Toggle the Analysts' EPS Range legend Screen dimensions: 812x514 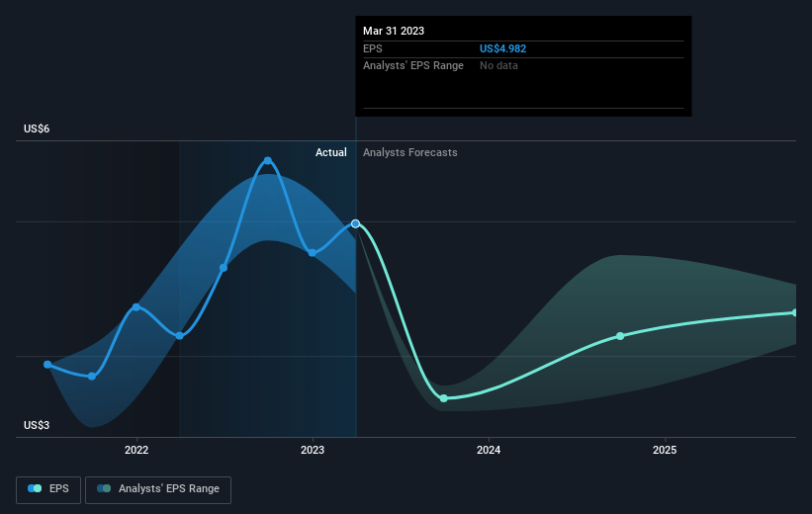click(158, 489)
